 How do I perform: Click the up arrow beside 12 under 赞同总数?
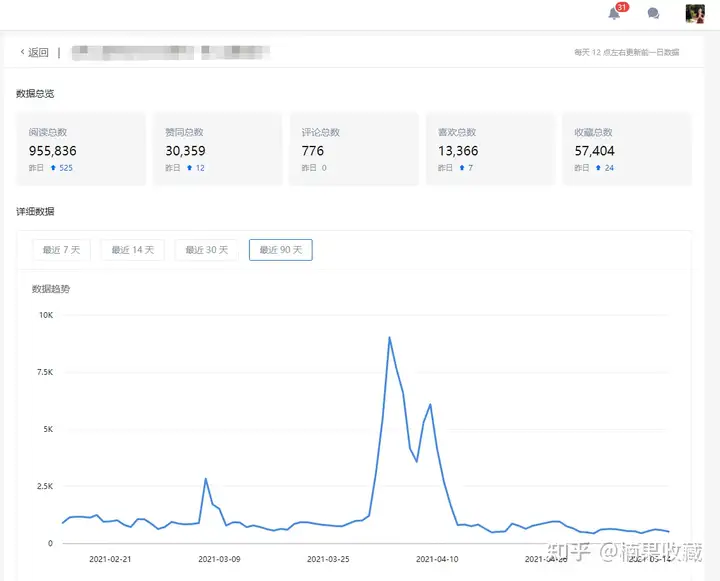pos(189,168)
